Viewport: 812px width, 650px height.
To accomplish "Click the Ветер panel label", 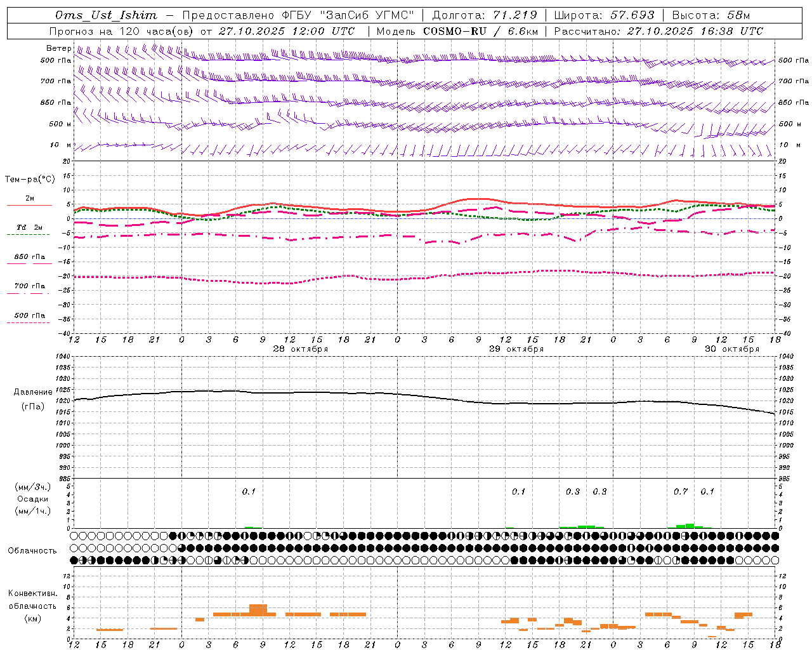I will [x=58, y=48].
